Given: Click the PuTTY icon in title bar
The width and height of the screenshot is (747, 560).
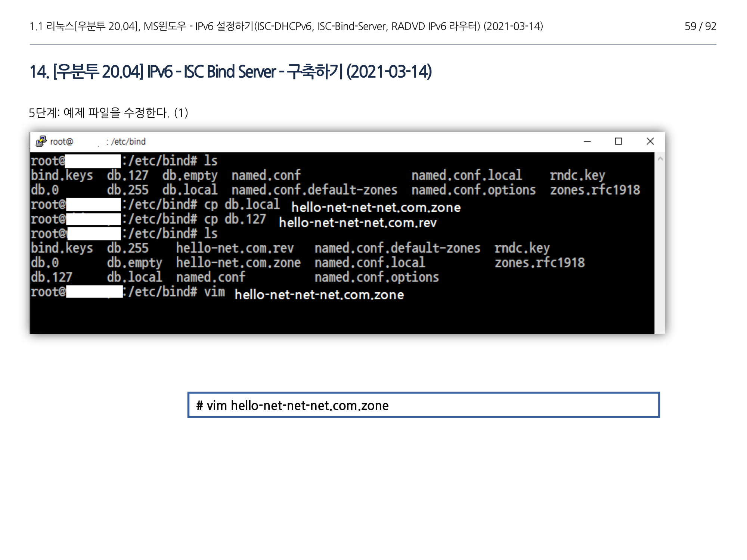Looking at the screenshot, I should point(41,141).
